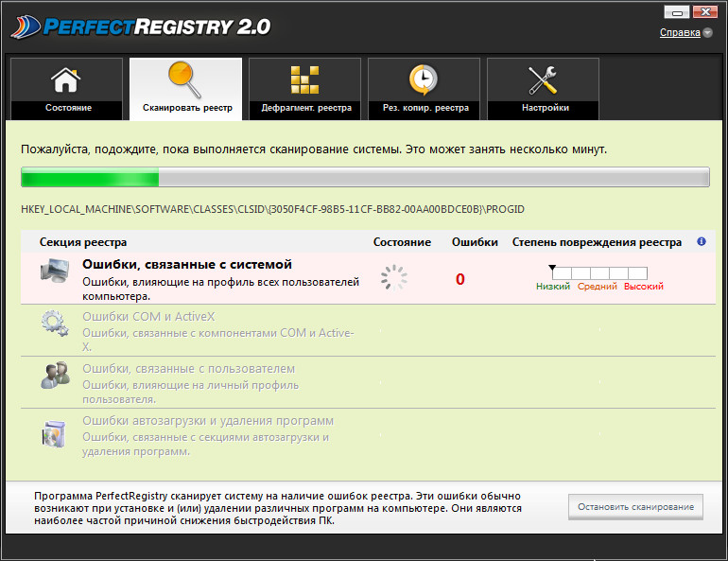Click the gears icon for COM and ActiveX errors
This screenshot has width=728, height=561.
(x=55, y=325)
